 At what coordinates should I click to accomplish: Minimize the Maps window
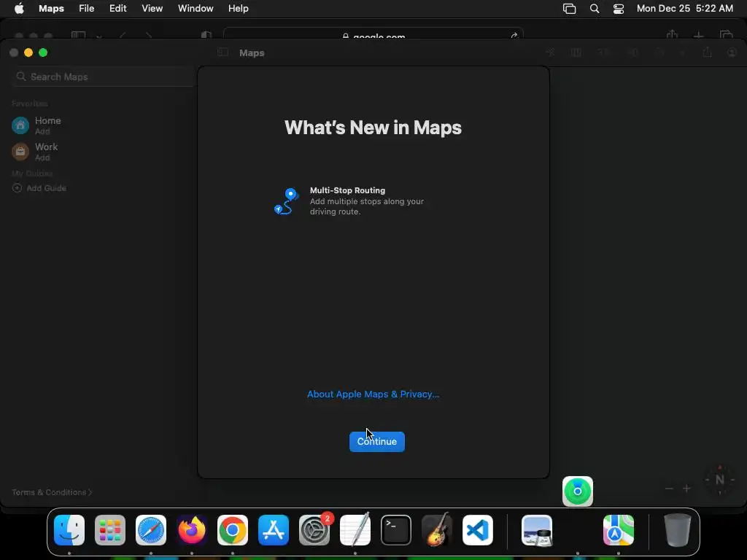click(28, 52)
